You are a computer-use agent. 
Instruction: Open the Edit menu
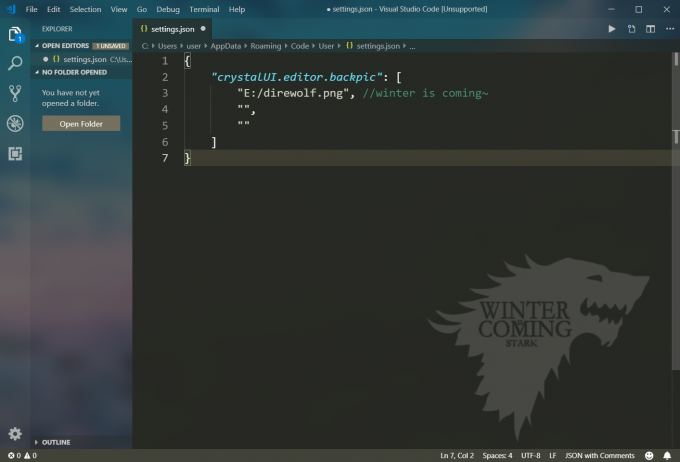(x=53, y=9)
